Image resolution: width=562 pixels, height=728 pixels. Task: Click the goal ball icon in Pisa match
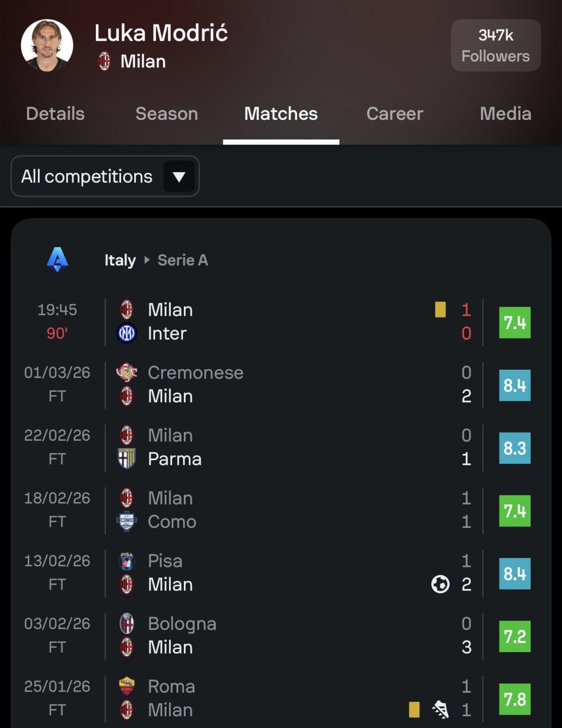440,584
